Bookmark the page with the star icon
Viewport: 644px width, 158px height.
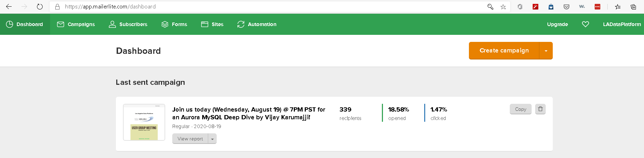[x=503, y=7]
